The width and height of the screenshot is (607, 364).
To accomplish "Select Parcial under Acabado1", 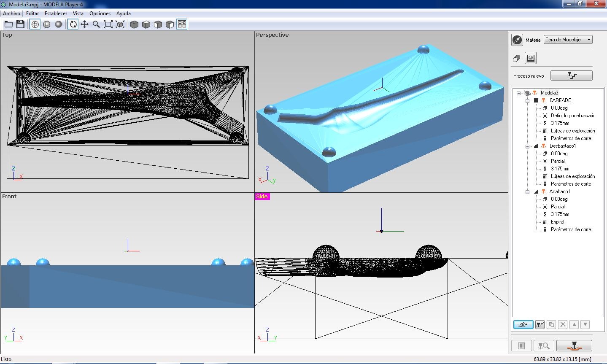I will point(557,207).
